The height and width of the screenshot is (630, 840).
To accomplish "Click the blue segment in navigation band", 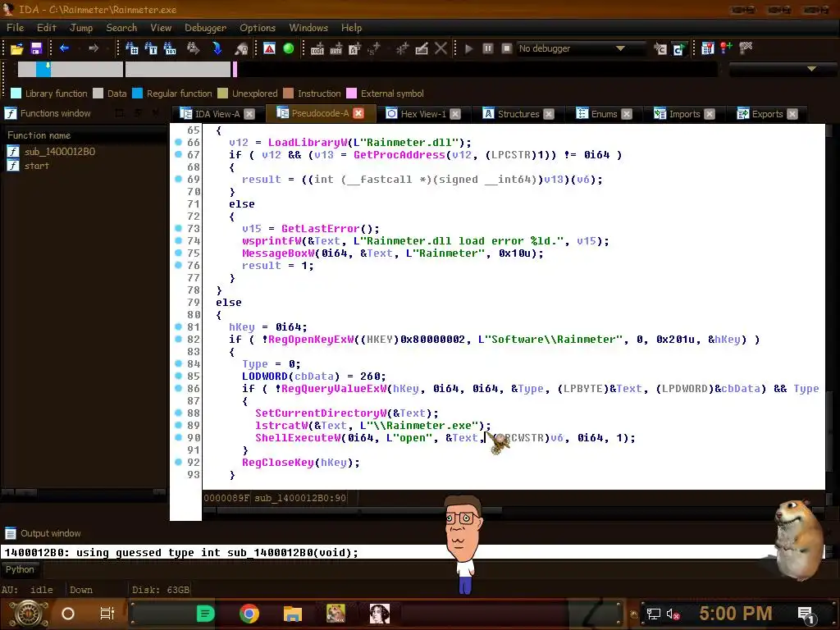I will tap(43, 69).
